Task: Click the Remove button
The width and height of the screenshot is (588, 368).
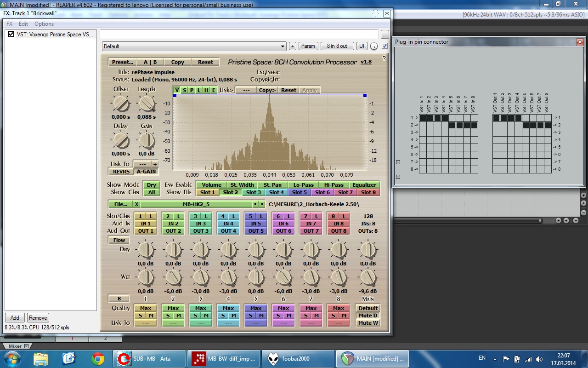Action: coord(38,318)
